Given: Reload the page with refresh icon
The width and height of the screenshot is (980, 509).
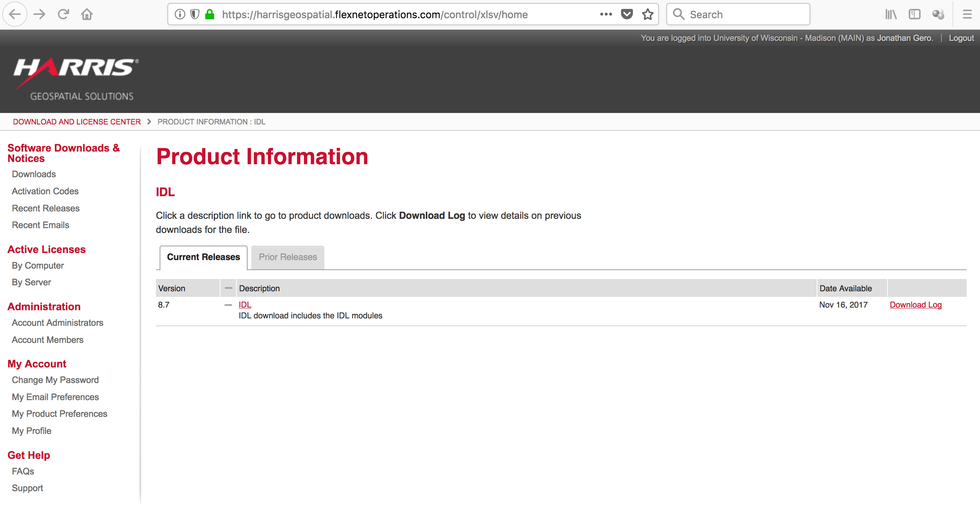Looking at the screenshot, I should coord(63,14).
